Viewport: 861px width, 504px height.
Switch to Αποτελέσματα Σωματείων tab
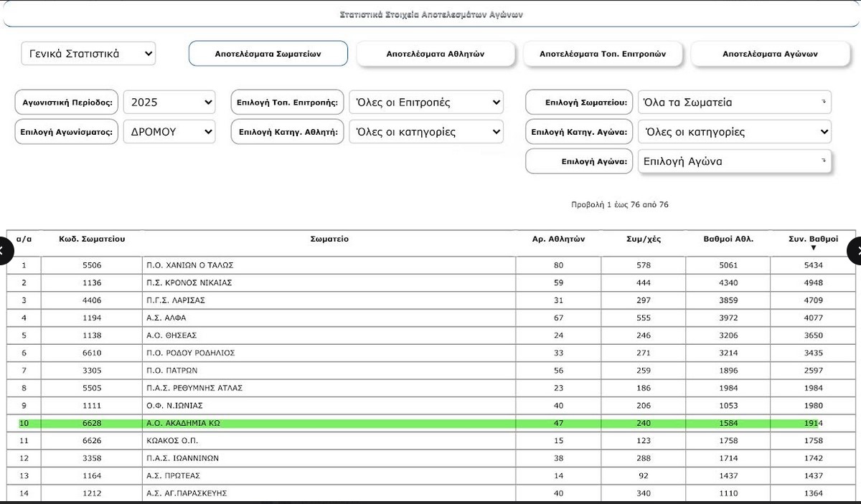click(268, 54)
